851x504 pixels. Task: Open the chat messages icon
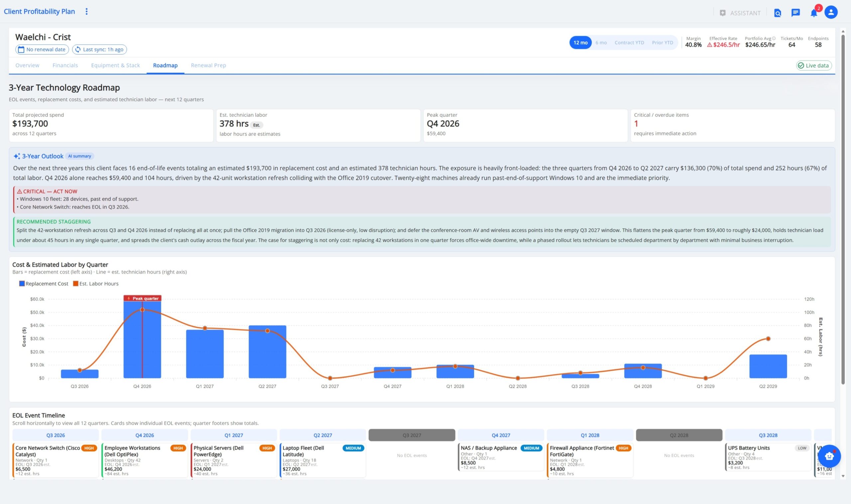(795, 13)
